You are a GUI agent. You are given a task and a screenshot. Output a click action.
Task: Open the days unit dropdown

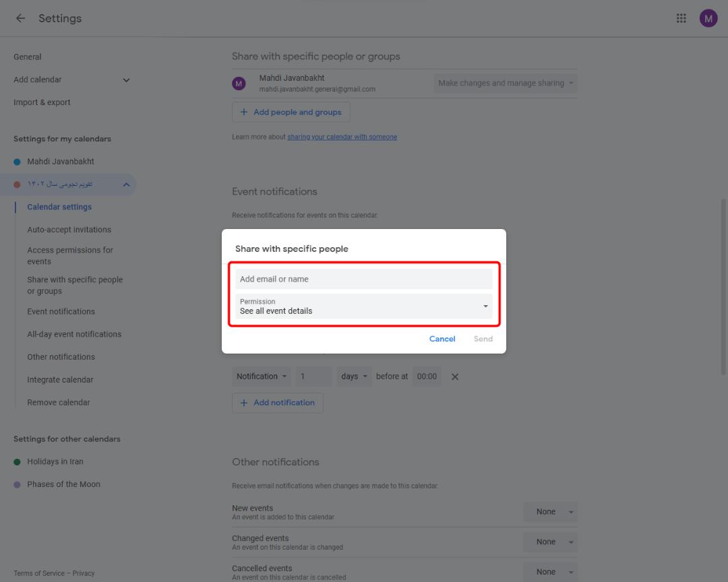click(354, 377)
